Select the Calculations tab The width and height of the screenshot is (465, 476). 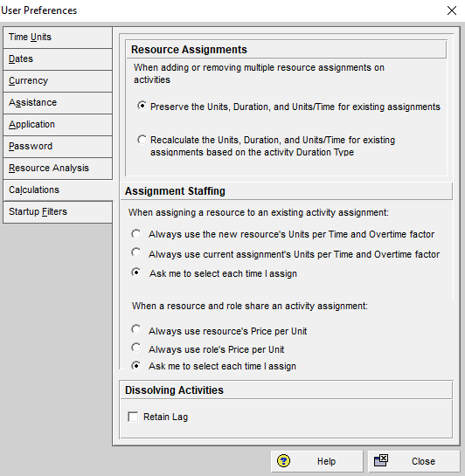coord(58,190)
